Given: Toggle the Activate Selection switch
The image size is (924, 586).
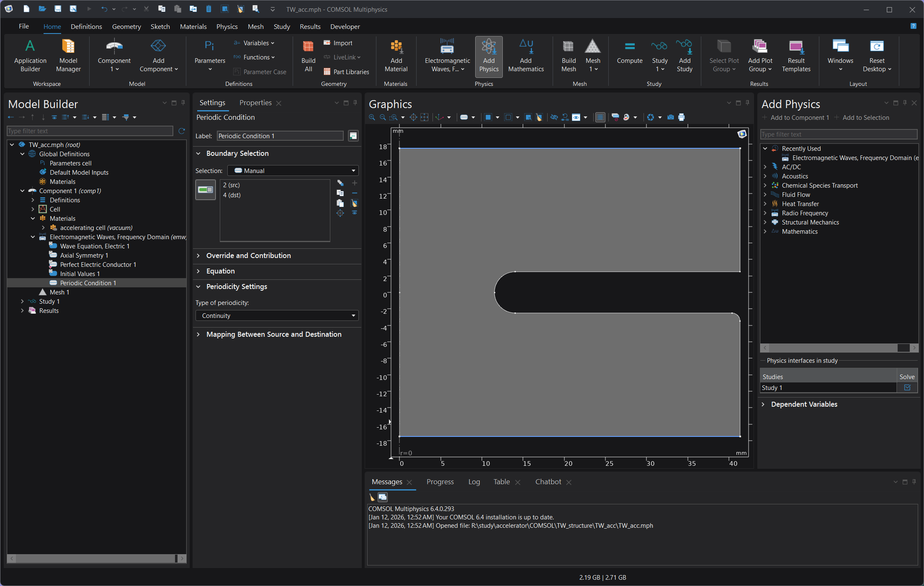Looking at the screenshot, I should (205, 190).
